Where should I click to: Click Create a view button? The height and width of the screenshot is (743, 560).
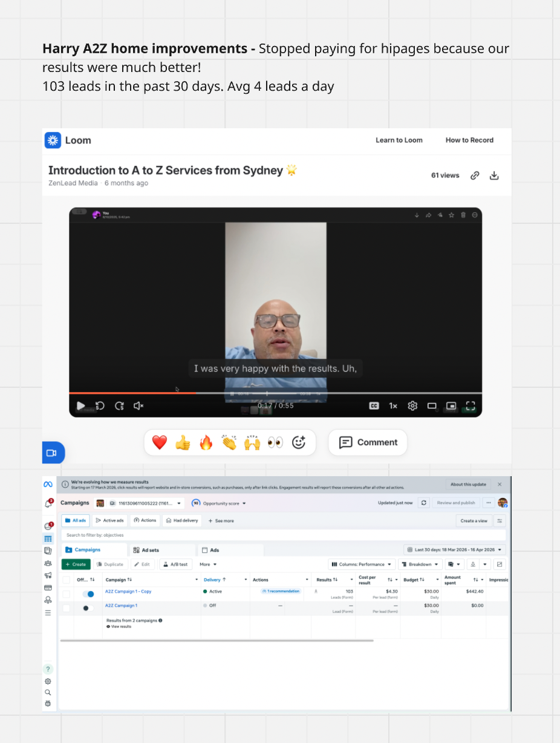point(474,520)
